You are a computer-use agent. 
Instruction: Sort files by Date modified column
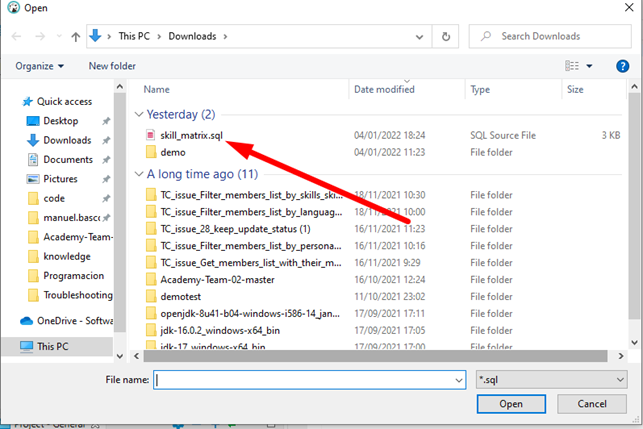(x=384, y=89)
